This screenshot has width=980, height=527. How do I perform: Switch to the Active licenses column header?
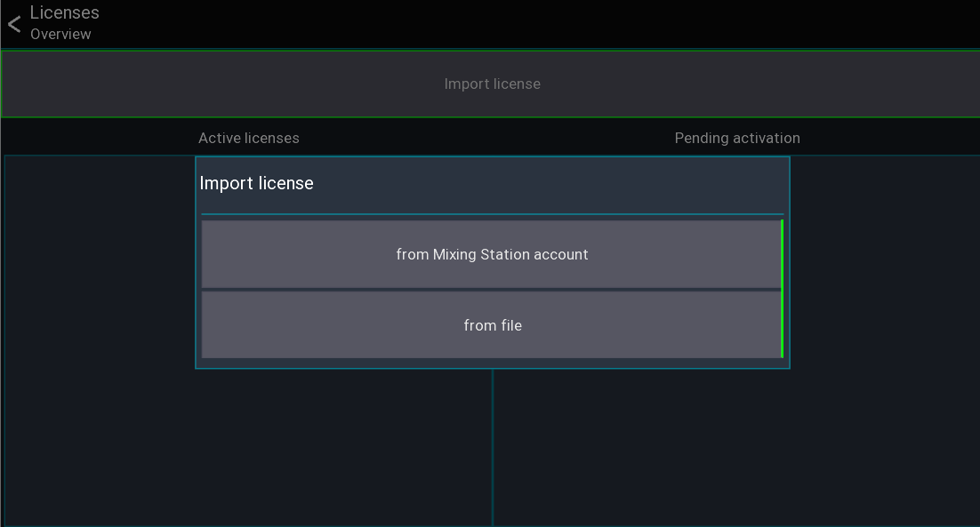pos(249,138)
